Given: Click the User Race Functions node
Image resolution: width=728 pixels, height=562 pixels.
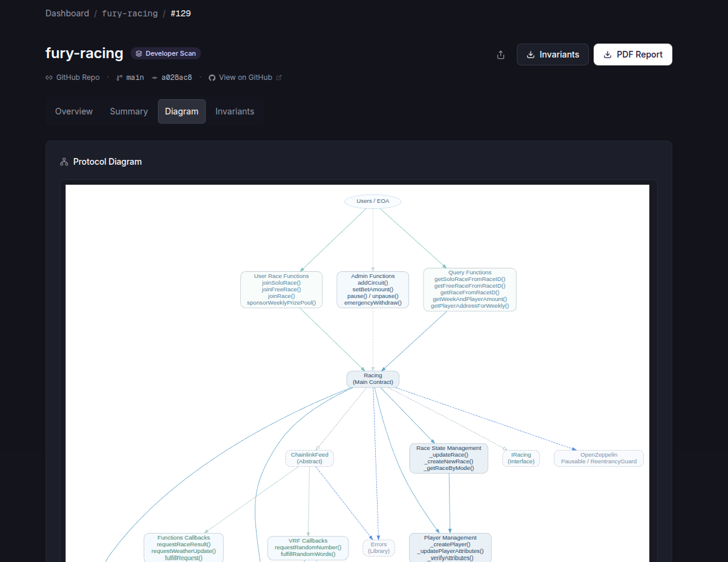Looking at the screenshot, I should tap(281, 289).
